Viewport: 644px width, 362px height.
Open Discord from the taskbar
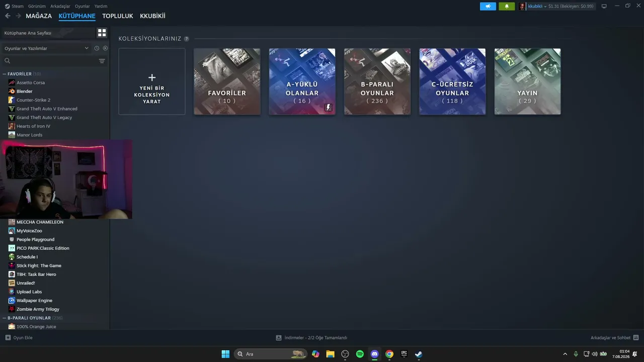pyautogui.click(x=374, y=354)
